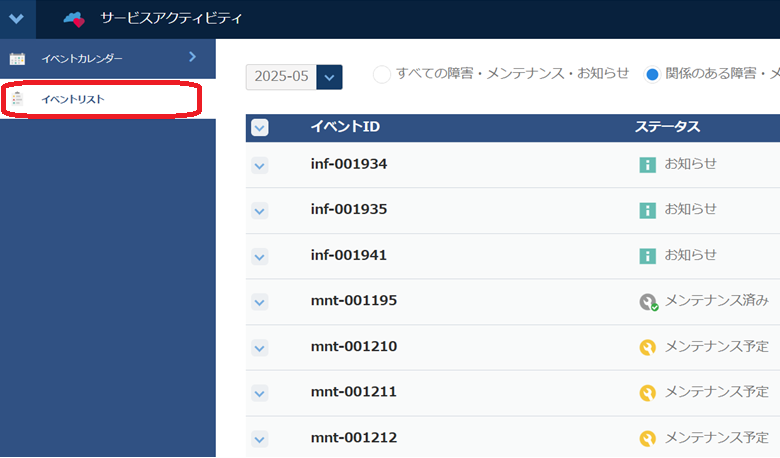Screen dimensions: 780x458
Task: Click the サービスアクティビティ title
Action: pyautogui.click(x=171, y=19)
